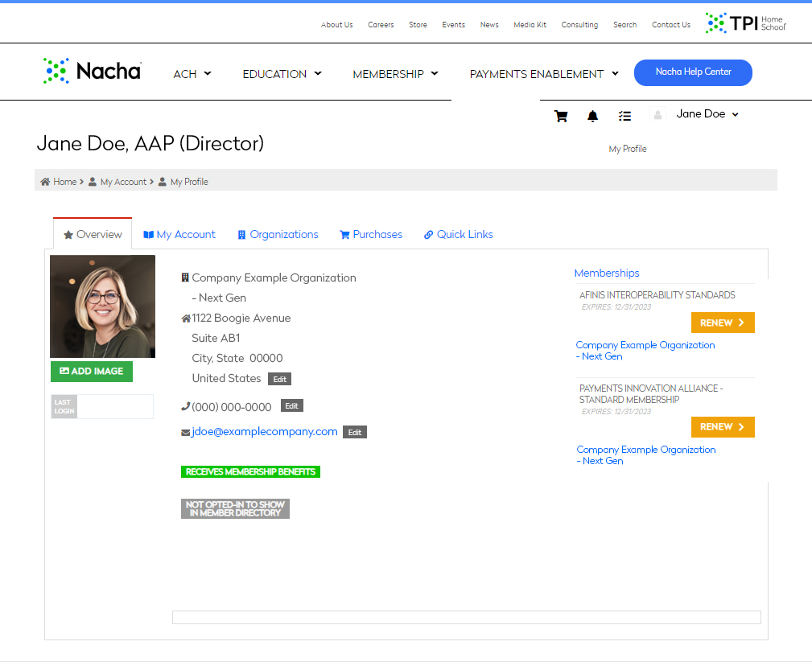The height and width of the screenshot is (662, 812).
Task: Open the About Us link
Action: click(x=336, y=25)
